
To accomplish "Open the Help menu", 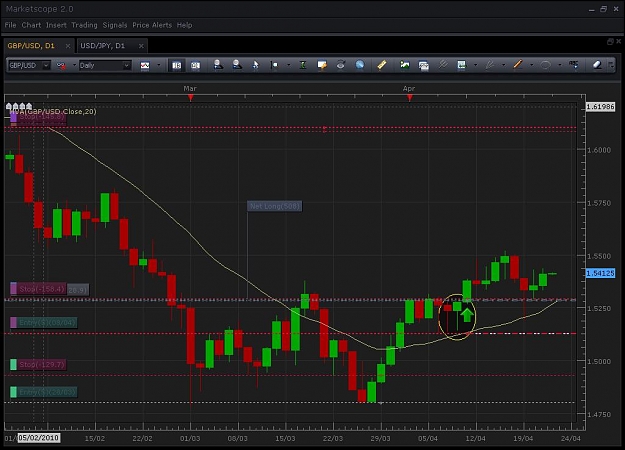I will click(185, 25).
